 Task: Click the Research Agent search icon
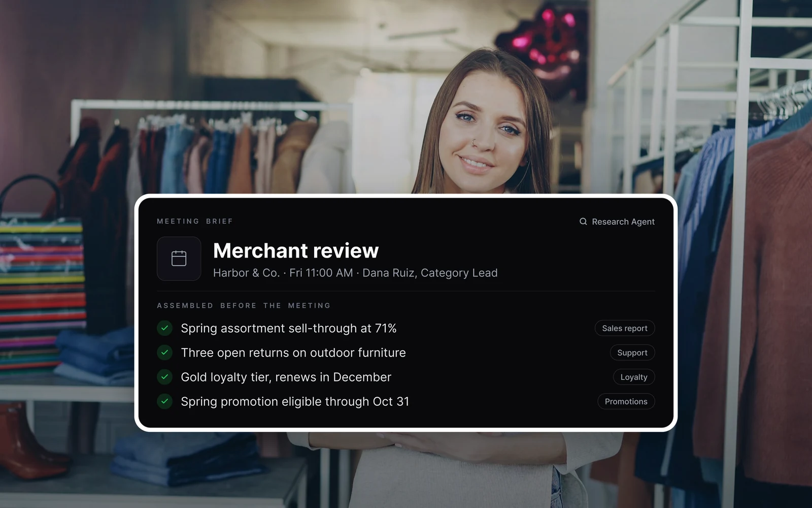pyautogui.click(x=583, y=221)
